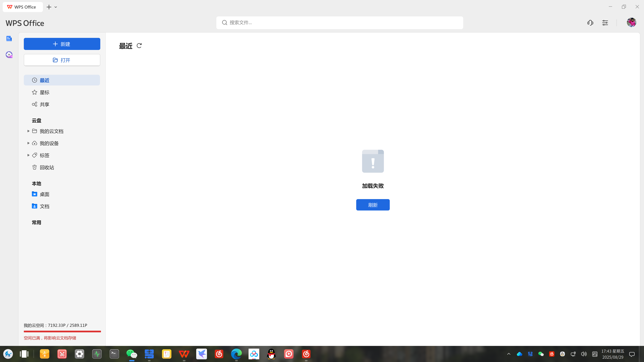Open the new tab dropdown arrow
The image size is (644, 362).
pyautogui.click(x=56, y=7)
